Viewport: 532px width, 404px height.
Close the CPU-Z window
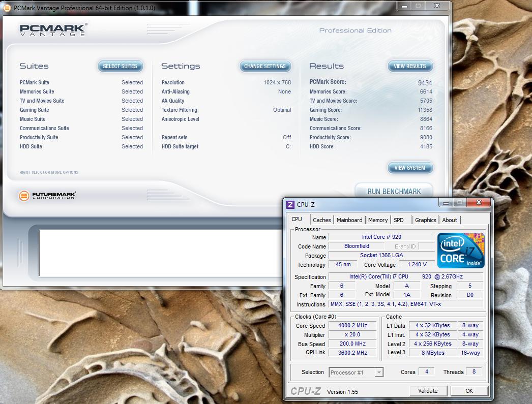coord(479,202)
